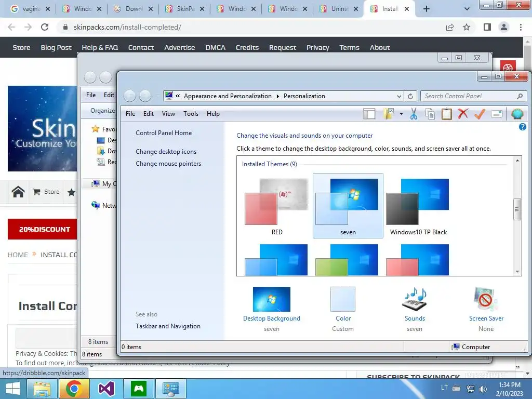
Task: Open Windows Start button
Action: coord(13,389)
